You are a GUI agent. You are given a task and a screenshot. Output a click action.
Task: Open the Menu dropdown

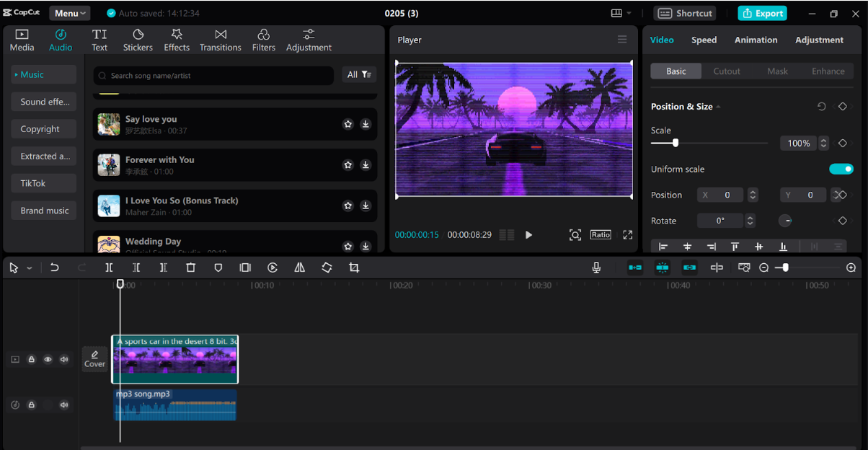tap(70, 13)
